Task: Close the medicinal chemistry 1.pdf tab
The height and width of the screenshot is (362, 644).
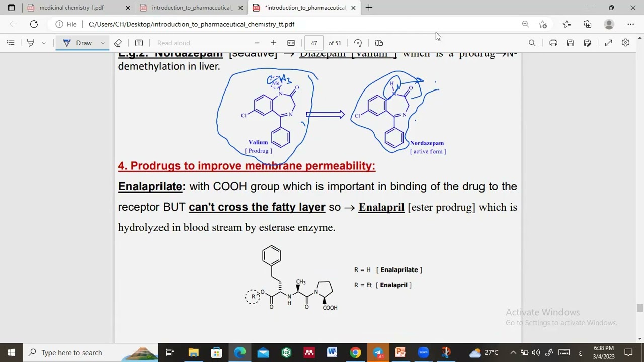Action: [128, 8]
